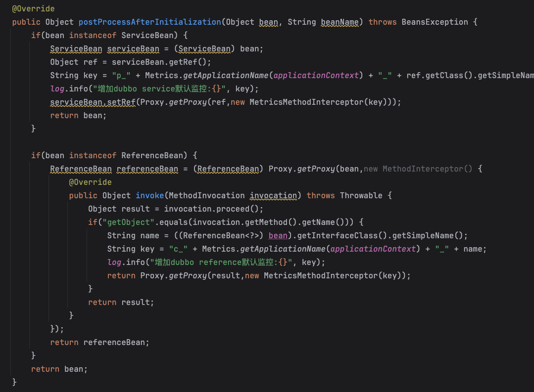This screenshot has width=534, height=392.
Task: Click the 'Object ref' variable declaration
Action: [74, 62]
